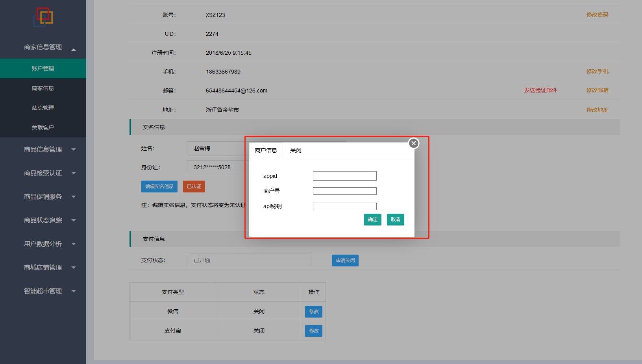Click the logo icon in sidebar
642x364 pixels.
click(43, 17)
